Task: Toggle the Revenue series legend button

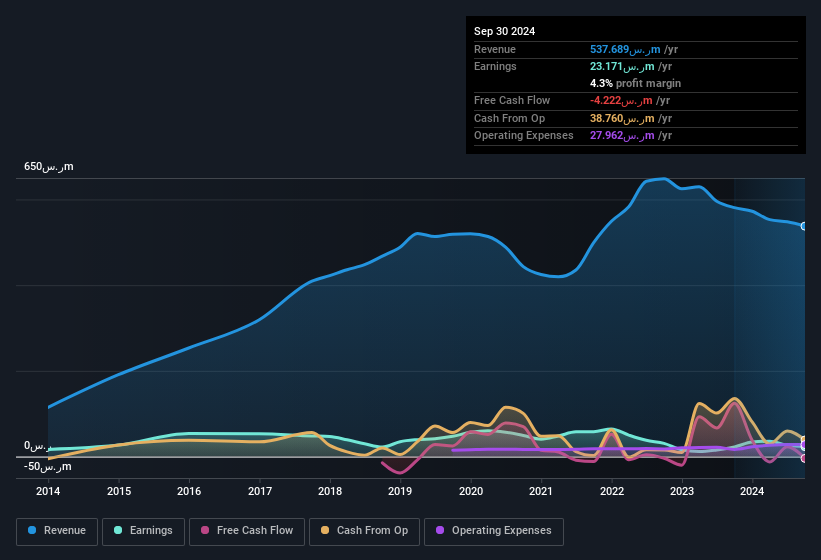Action: coord(57,531)
